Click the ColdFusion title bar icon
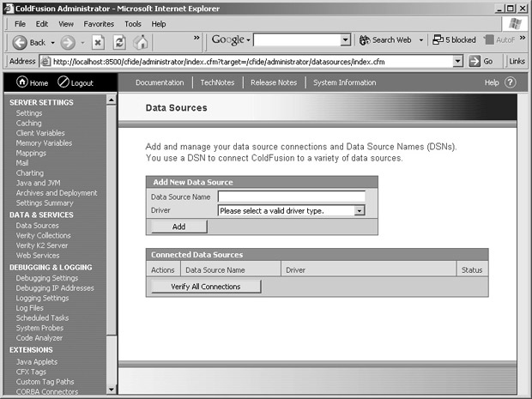532x399 pixels. click(x=8, y=8)
